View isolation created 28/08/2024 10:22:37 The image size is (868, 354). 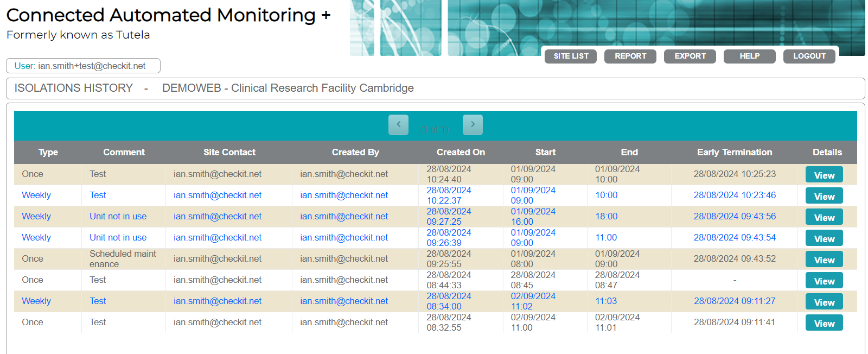[824, 196]
